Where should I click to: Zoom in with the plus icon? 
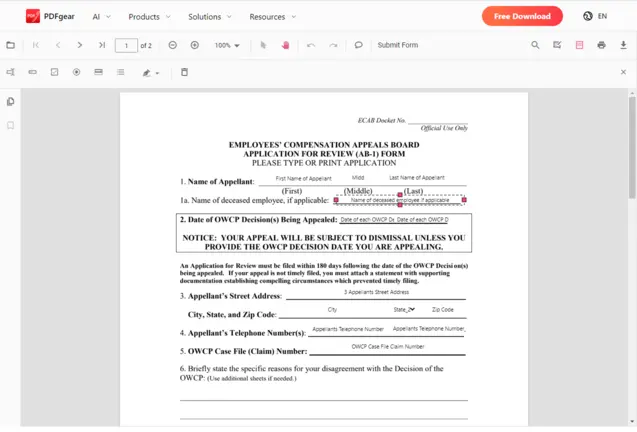coord(194,45)
